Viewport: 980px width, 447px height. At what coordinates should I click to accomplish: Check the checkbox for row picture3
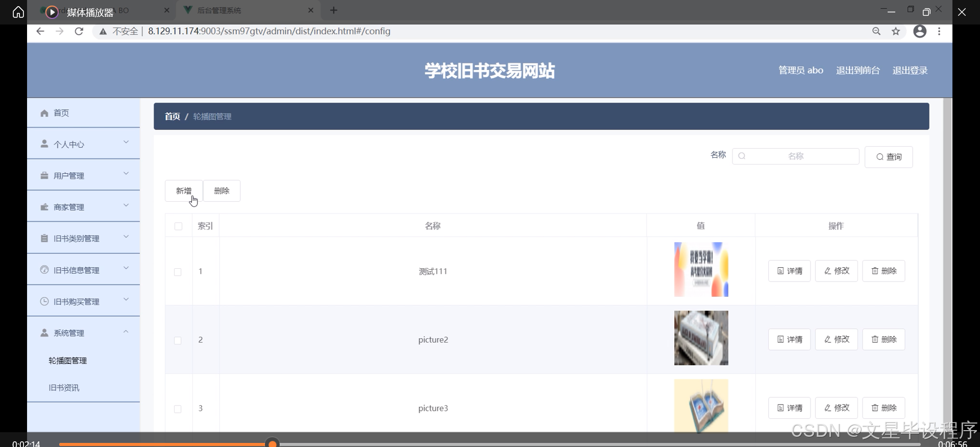(x=178, y=409)
